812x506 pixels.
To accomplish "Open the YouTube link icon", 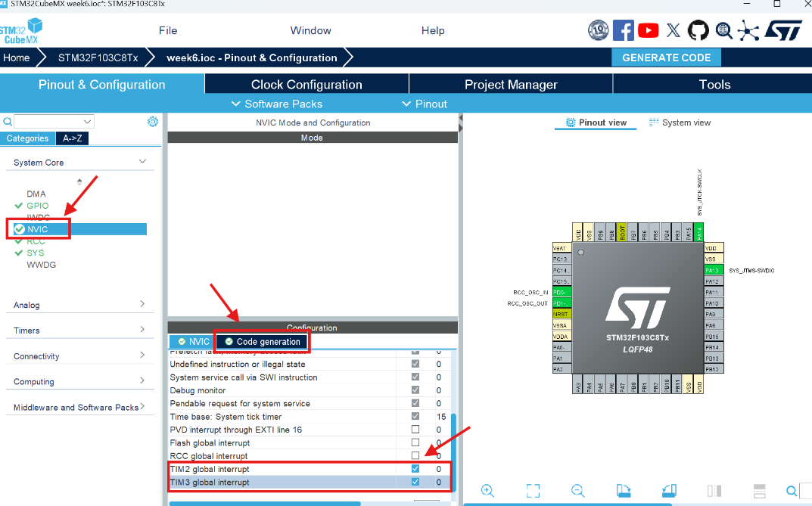I will pyautogui.click(x=649, y=30).
